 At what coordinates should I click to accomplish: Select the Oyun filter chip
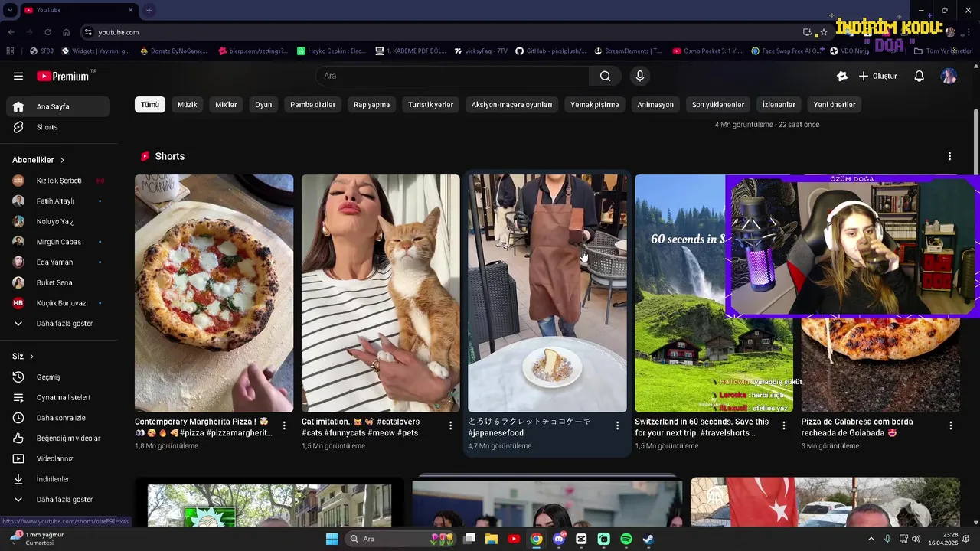click(x=263, y=104)
